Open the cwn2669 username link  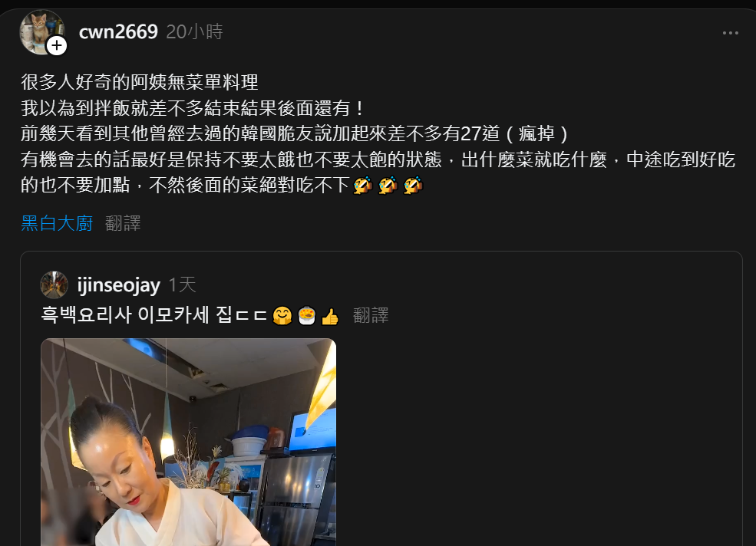[x=118, y=31]
